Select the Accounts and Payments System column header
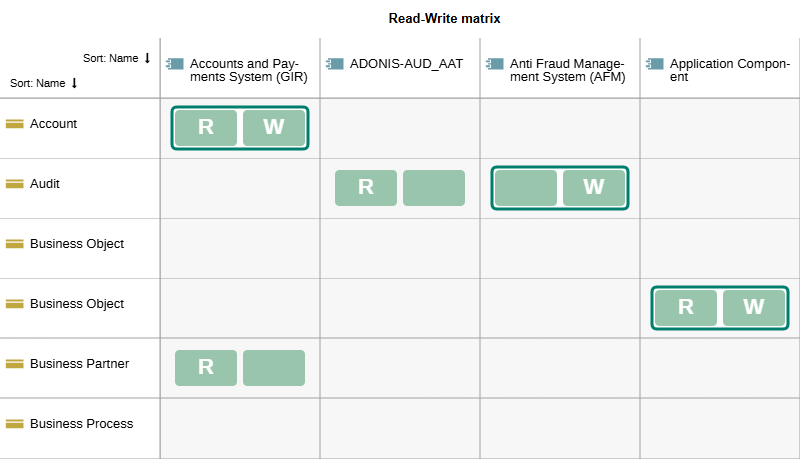 tap(244, 70)
